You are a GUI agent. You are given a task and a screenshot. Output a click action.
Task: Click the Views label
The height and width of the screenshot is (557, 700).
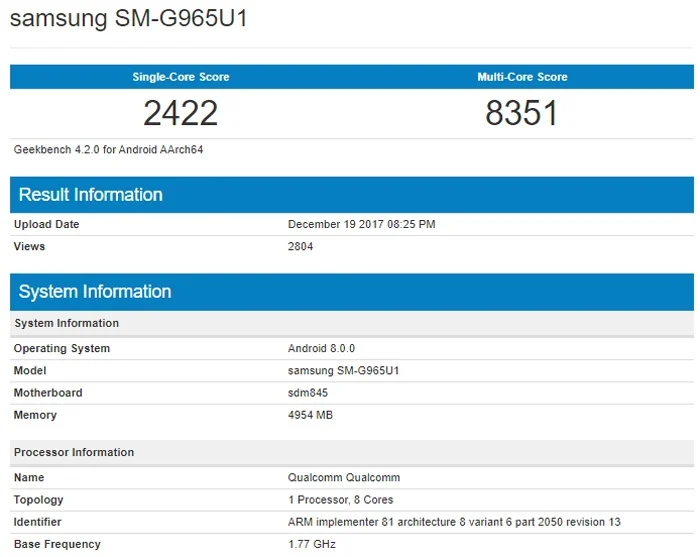[29, 246]
